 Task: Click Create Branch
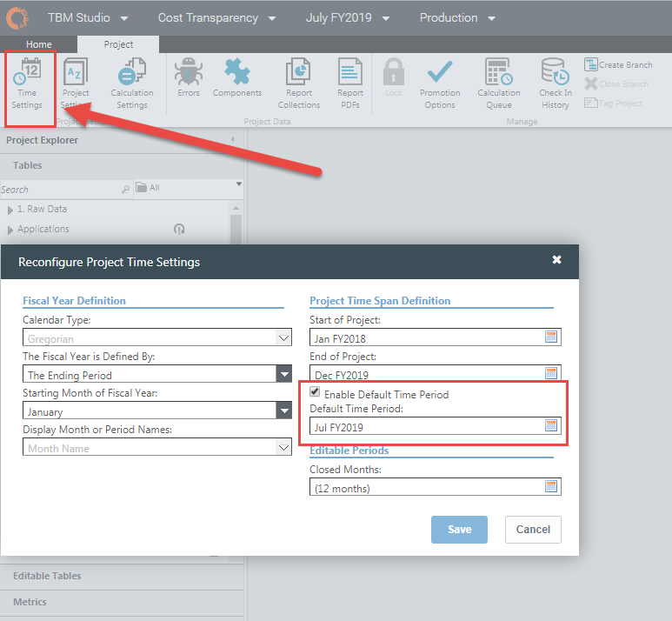click(x=618, y=64)
